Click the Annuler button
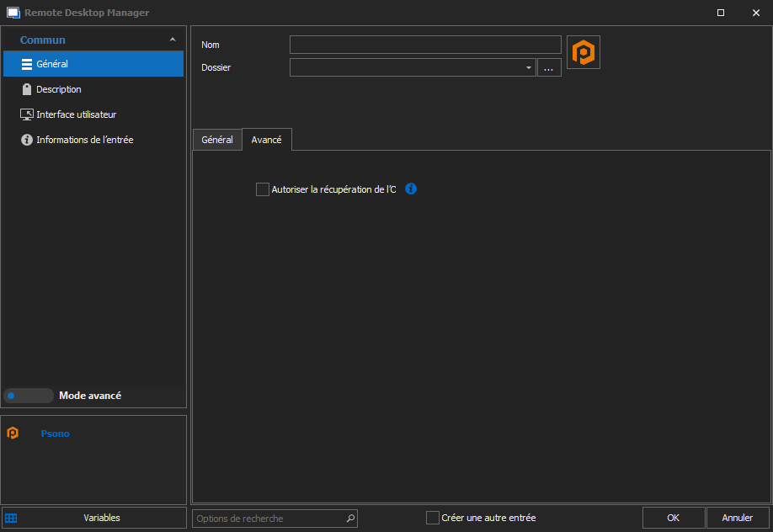This screenshot has width=773, height=532. pyautogui.click(x=736, y=518)
